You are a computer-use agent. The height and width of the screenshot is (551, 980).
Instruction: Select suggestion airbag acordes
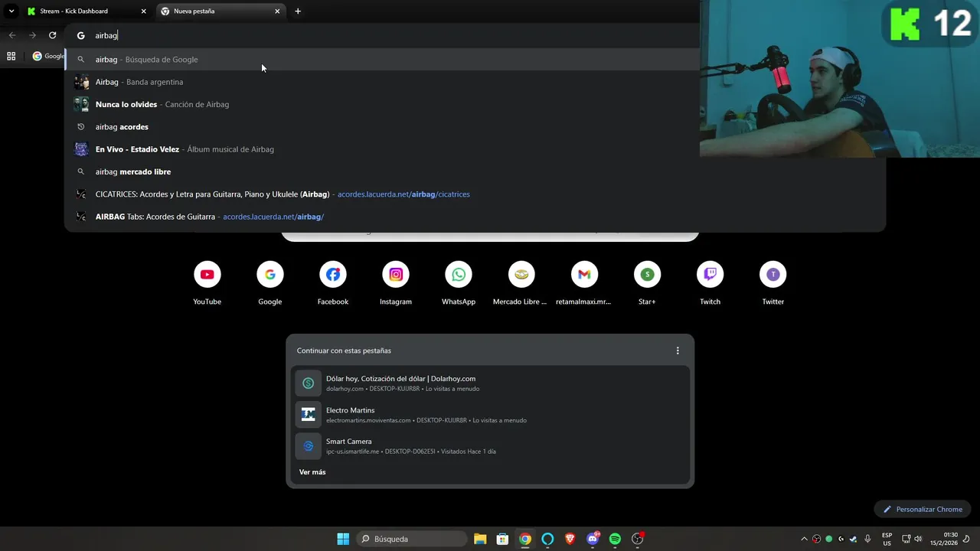tap(383, 127)
